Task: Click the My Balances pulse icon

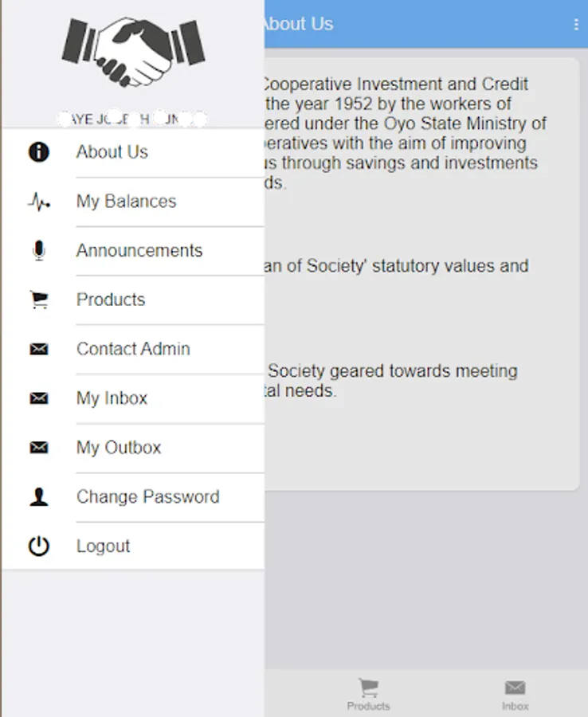Action: pyautogui.click(x=38, y=202)
